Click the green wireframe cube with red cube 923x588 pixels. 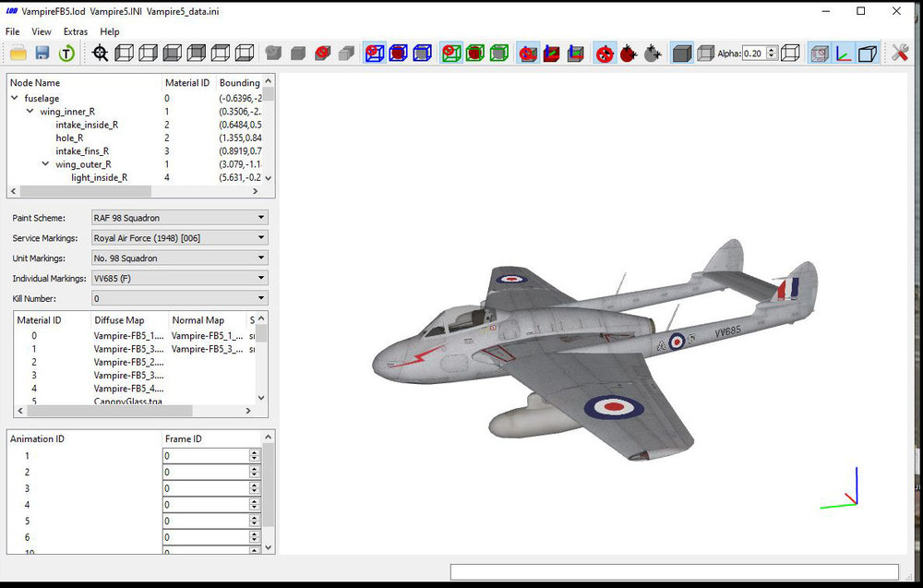click(x=475, y=54)
